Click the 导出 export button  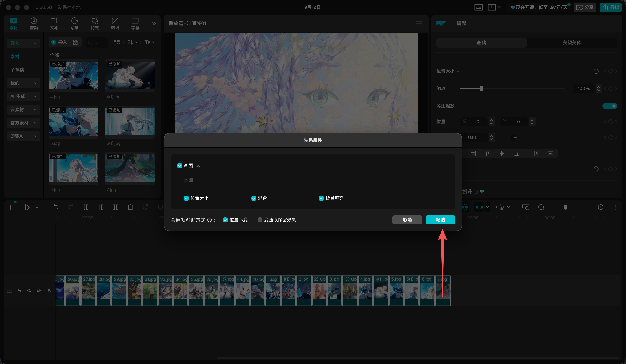click(611, 7)
